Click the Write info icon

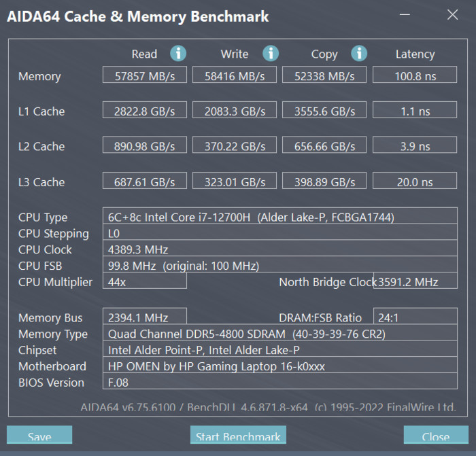pyautogui.click(x=271, y=54)
